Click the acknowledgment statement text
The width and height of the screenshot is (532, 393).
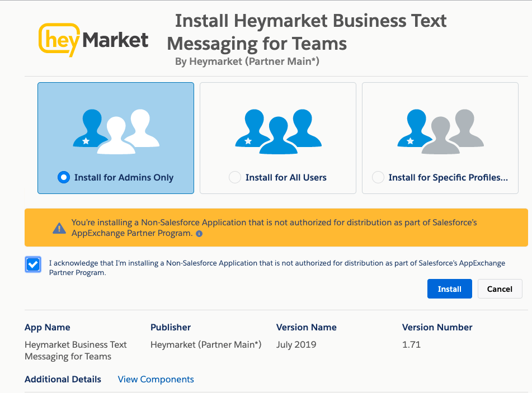pos(277,268)
